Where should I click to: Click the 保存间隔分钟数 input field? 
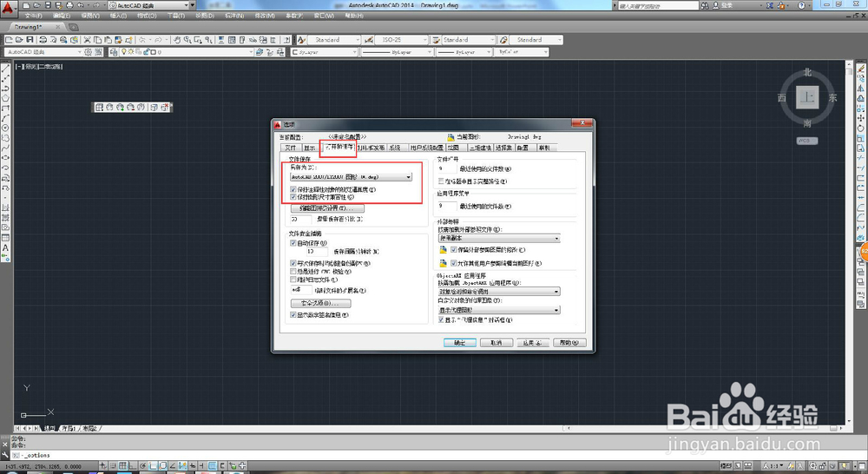tap(317, 252)
